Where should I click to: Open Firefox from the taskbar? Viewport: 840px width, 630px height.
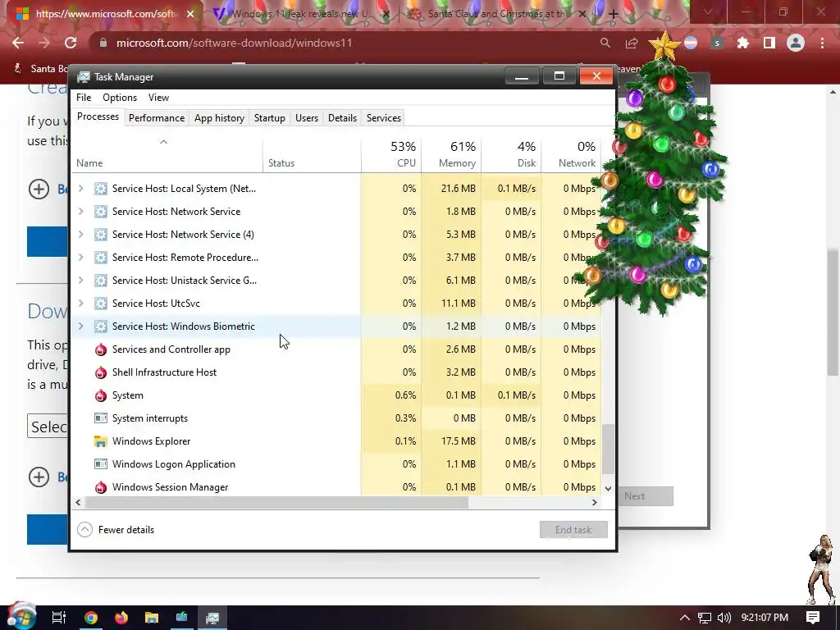coord(121,618)
